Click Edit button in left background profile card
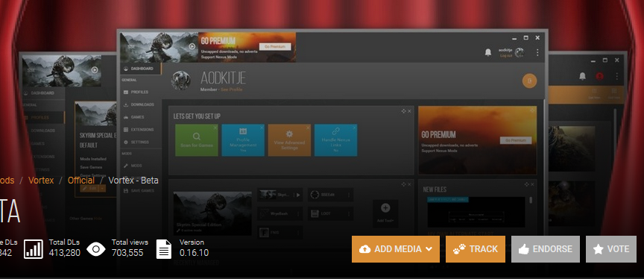The image size is (644, 279). click(89, 188)
